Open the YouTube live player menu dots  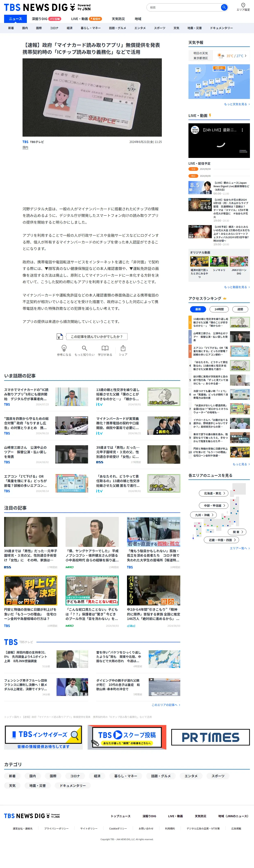pyautogui.click(x=242, y=130)
